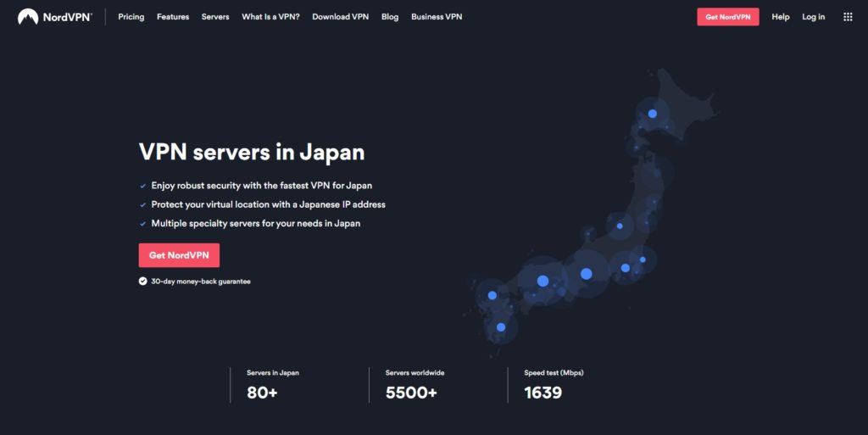Click the 30-day money-back guarantee text
868x435 pixels.
pos(201,282)
